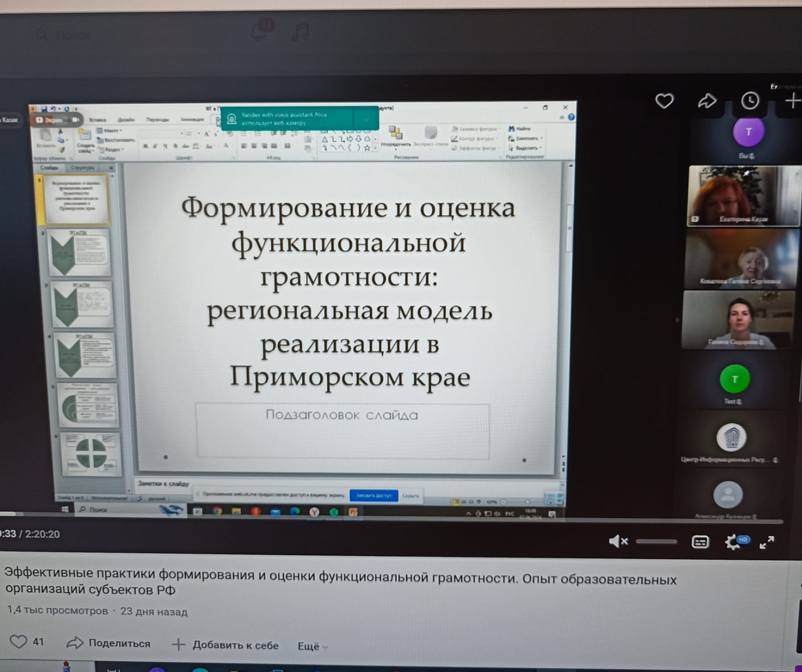The height and width of the screenshot is (672, 802).
Task: Expand the green Yandex Alice notification chevron
Action: (366, 119)
